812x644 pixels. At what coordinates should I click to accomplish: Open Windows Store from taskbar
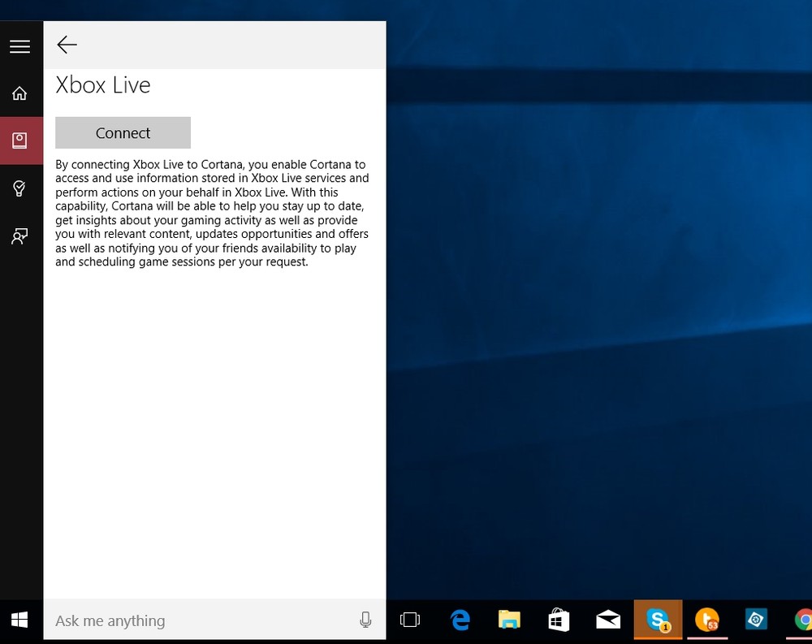(559, 620)
